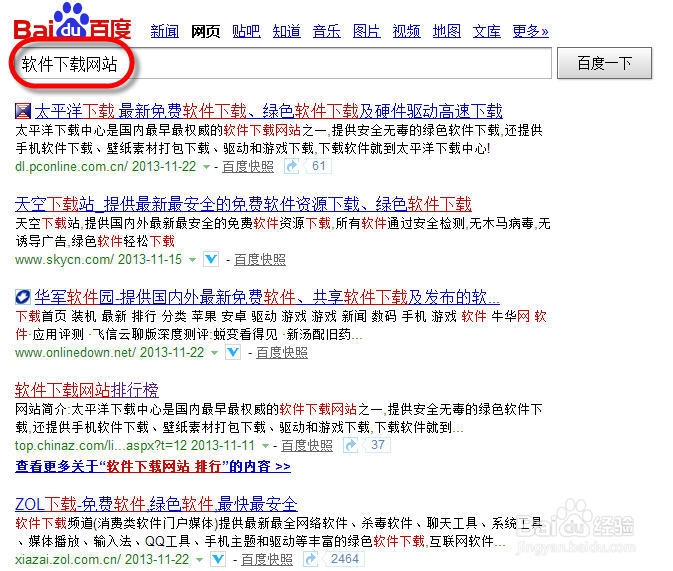The width and height of the screenshot is (673, 571).
Task: Expand dropdown arrow after www.skycn.com date
Action: (x=192, y=260)
